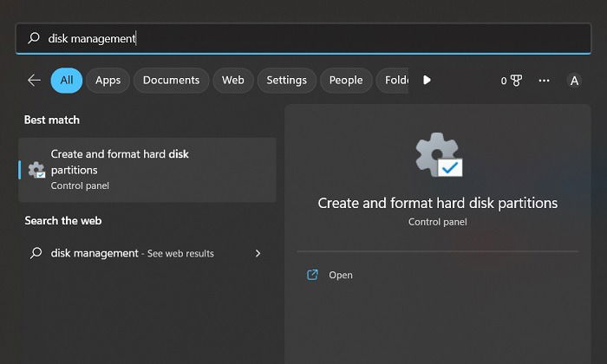Click the web search magnifier icon for disk management
The image size is (607, 364).
coord(36,253)
